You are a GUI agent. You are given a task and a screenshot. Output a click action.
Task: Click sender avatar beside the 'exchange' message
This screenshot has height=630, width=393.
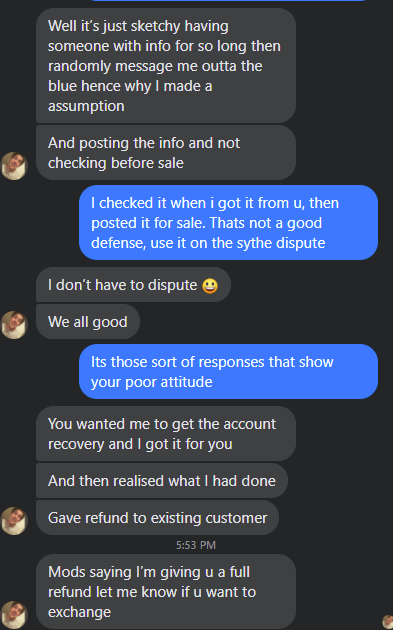click(x=14, y=615)
